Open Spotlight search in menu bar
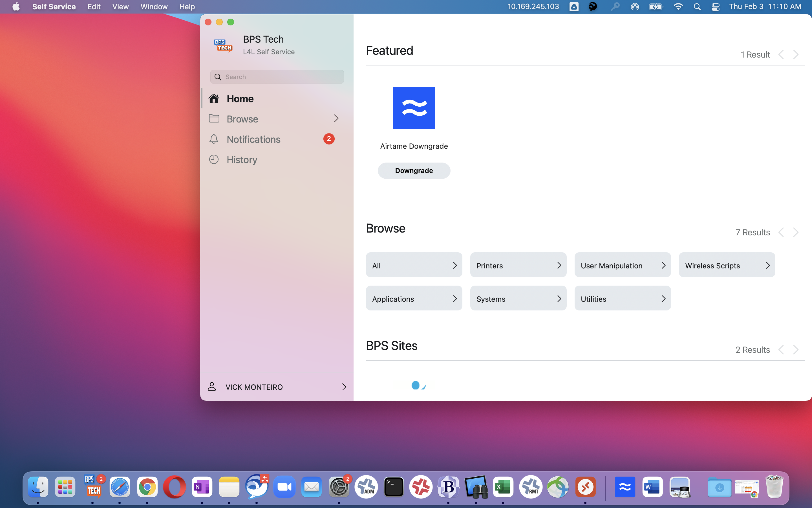This screenshot has width=812, height=508. [697, 7]
